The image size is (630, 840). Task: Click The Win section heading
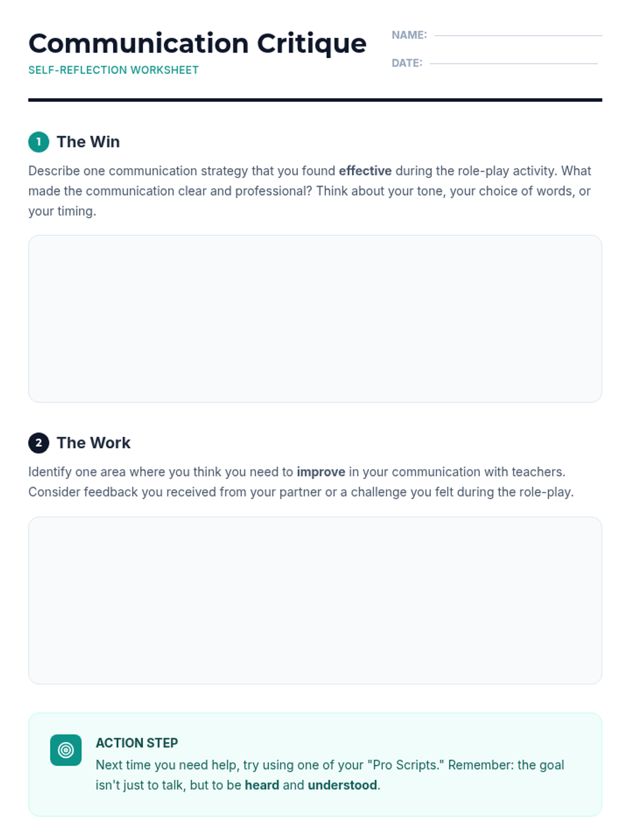(x=88, y=142)
